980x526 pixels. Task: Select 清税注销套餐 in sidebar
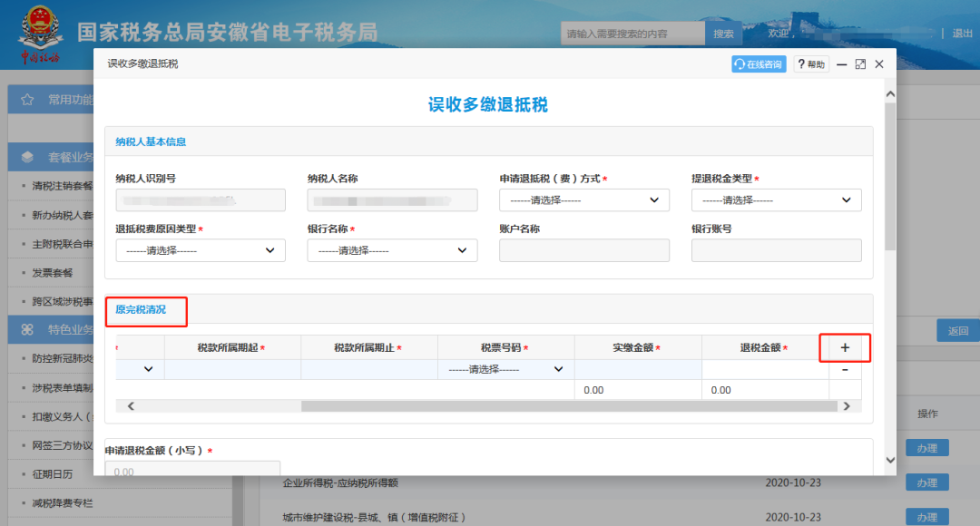point(63,186)
